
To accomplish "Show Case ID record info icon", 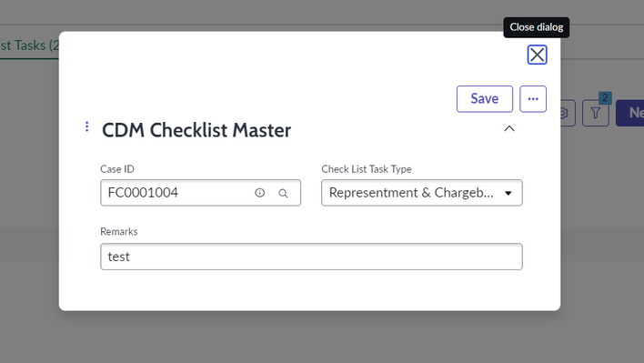I will (x=259, y=193).
